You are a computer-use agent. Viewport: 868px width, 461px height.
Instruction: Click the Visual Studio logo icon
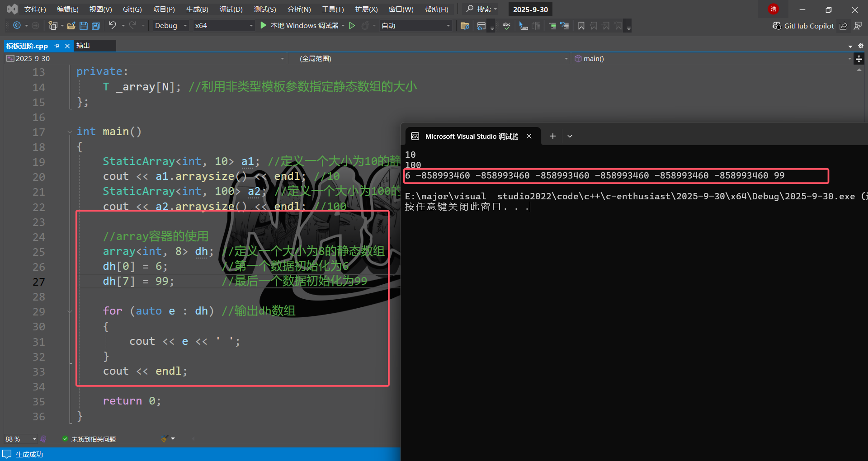12,9
